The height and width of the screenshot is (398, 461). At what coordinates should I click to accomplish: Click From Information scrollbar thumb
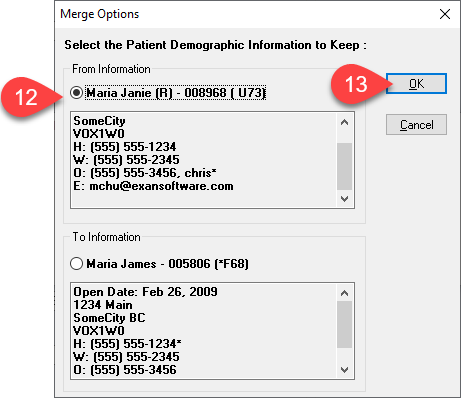pos(345,166)
